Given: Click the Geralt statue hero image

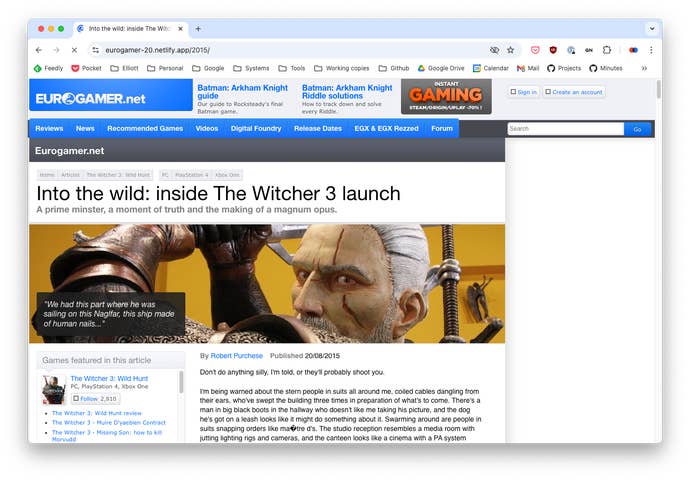Looking at the screenshot, I should (267, 284).
